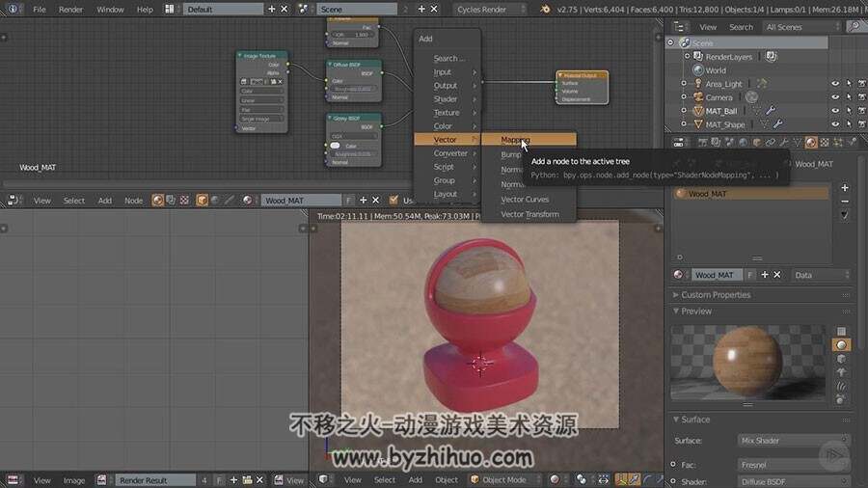
Task: Choose Vector Curves from submenu
Action: (529, 200)
